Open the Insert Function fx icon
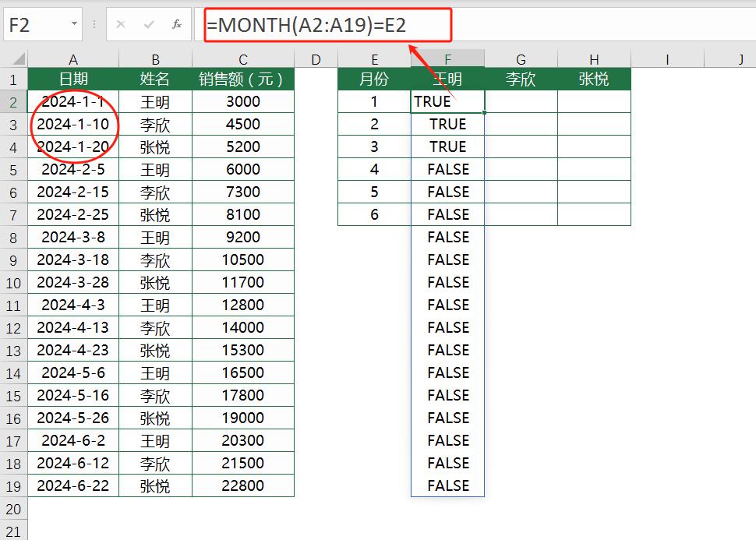This screenshot has width=756, height=540. [x=177, y=24]
